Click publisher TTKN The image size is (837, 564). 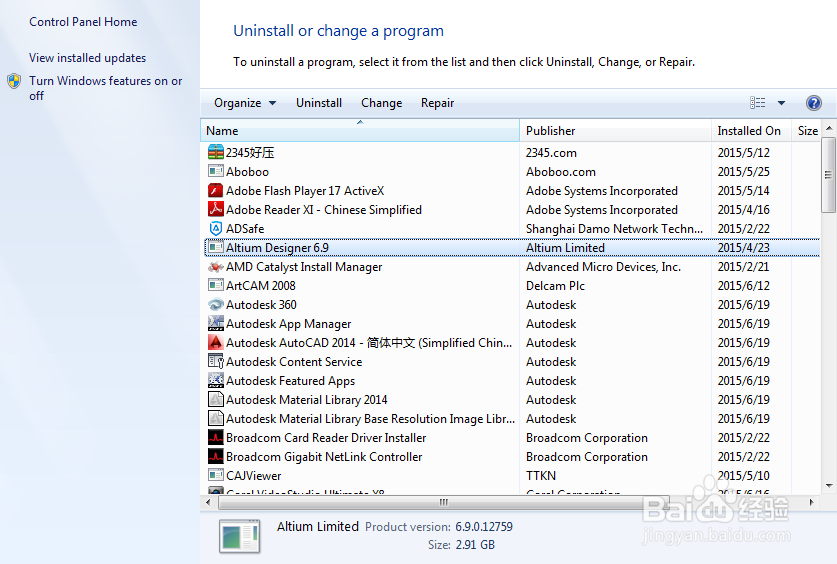point(541,476)
